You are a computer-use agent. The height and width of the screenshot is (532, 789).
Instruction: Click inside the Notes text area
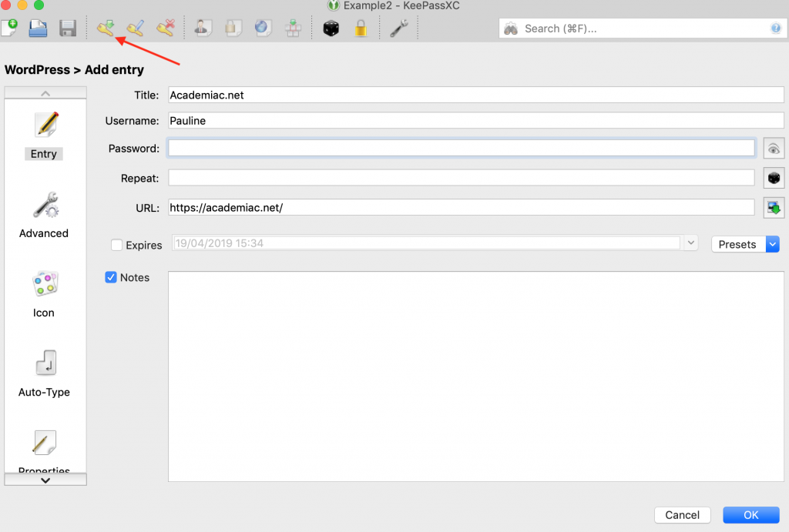pyautogui.click(x=475, y=376)
